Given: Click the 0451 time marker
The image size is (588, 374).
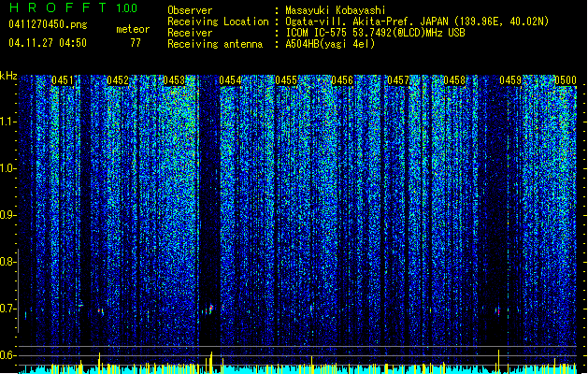Looking at the screenshot, I should coord(63,80).
